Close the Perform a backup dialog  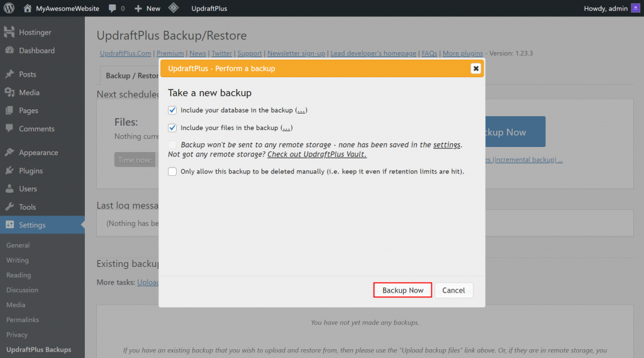click(x=476, y=68)
